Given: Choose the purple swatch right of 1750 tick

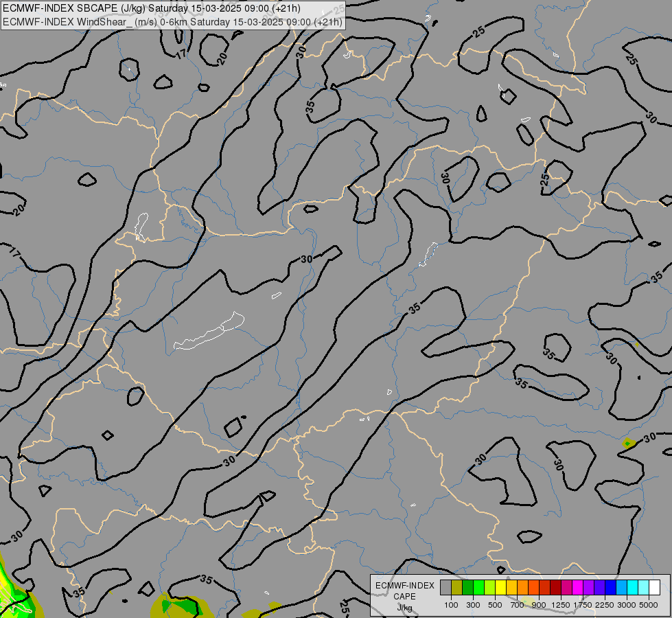Looking at the screenshot, I should point(588,587).
